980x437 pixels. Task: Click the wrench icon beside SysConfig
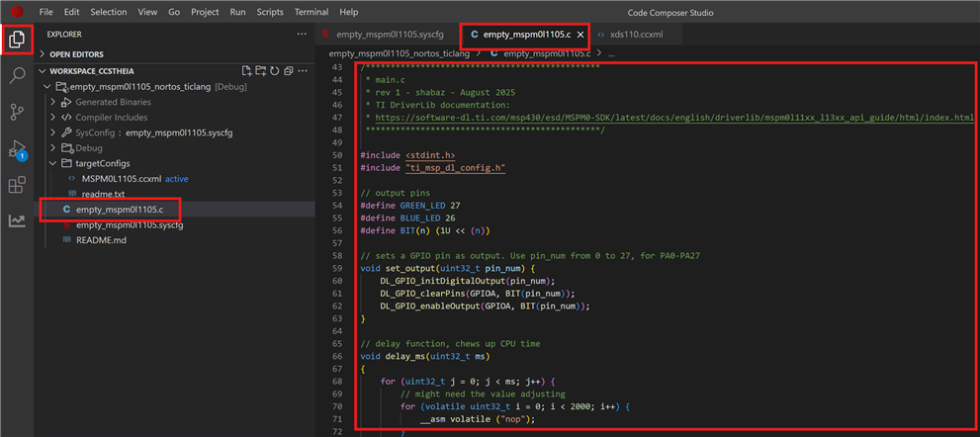point(66,132)
